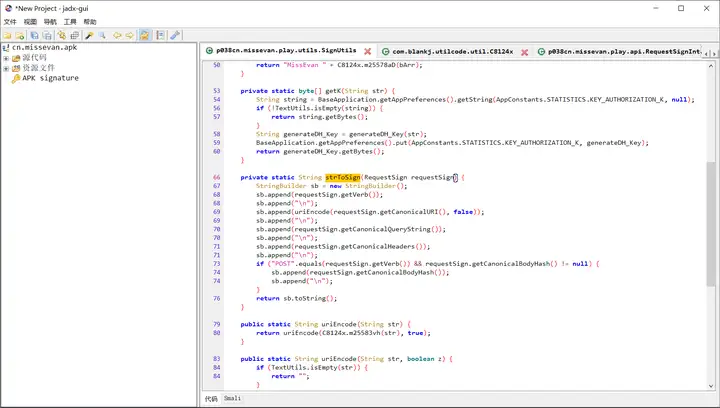The width and height of the screenshot is (720, 408).
Task: Click the getK method name on line 53
Action: click(333, 91)
